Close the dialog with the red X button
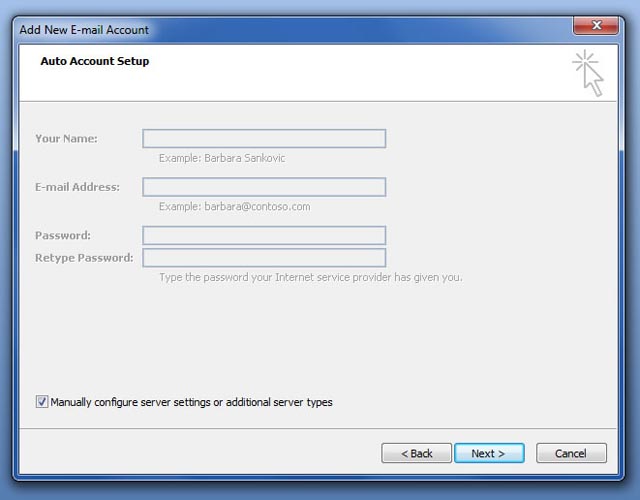 pos(596,26)
